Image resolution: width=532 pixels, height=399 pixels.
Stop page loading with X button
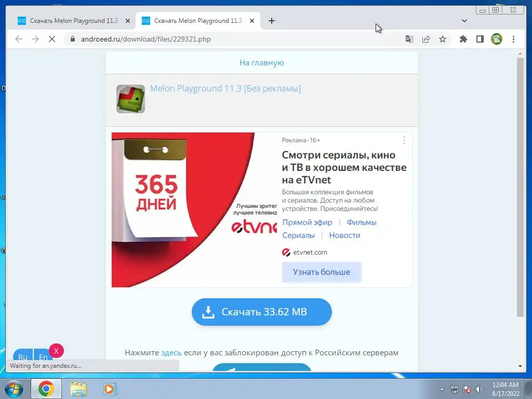point(52,39)
